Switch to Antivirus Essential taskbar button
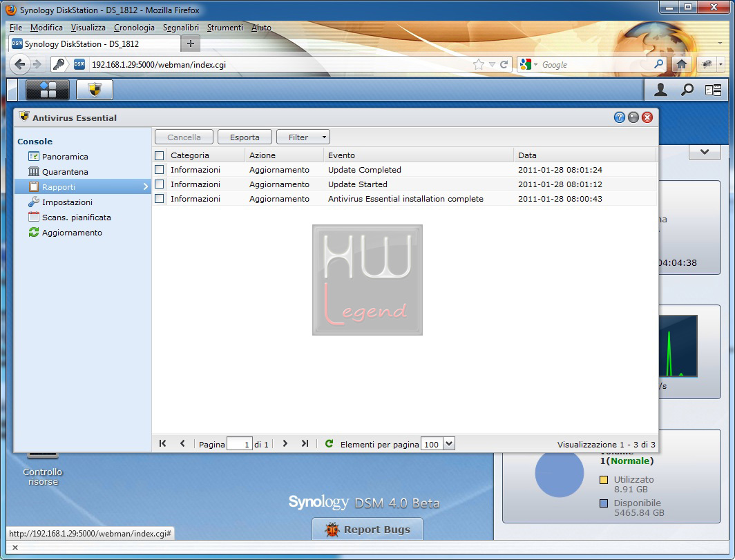The image size is (735, 560). click(x=95, y=90)
